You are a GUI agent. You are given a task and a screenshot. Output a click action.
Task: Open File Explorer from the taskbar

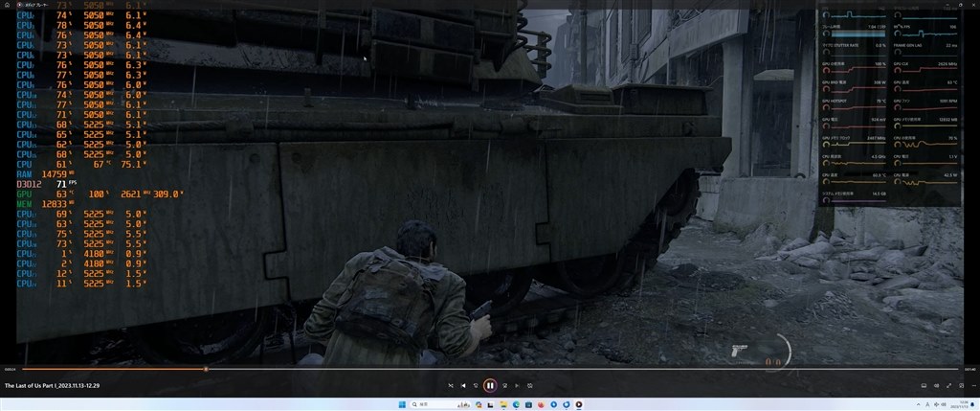click(503, 404)
